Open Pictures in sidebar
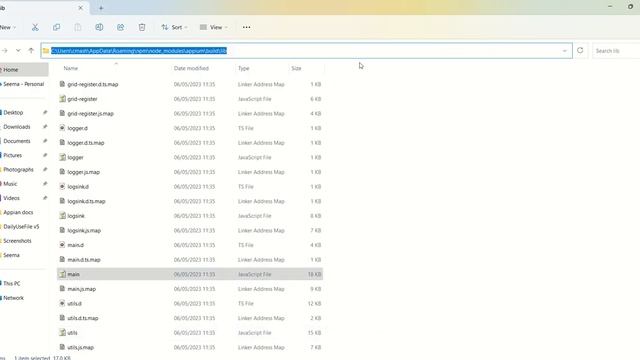 [x=13, y=155]
